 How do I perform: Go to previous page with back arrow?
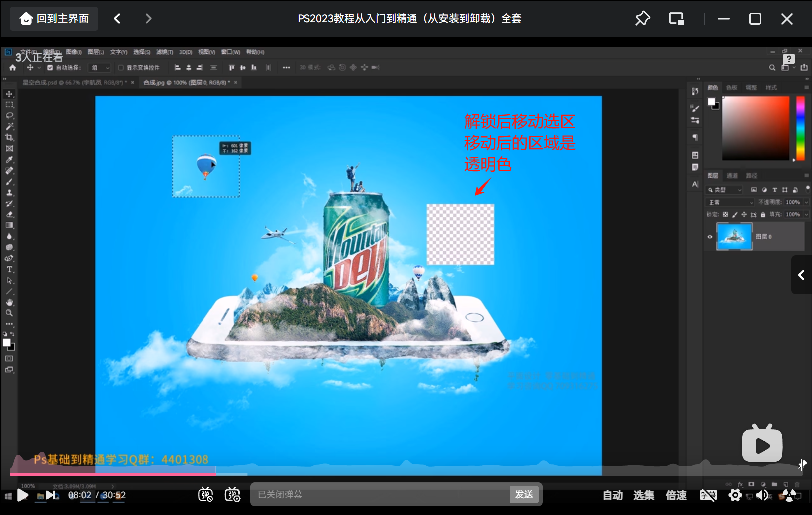[117, 19]
